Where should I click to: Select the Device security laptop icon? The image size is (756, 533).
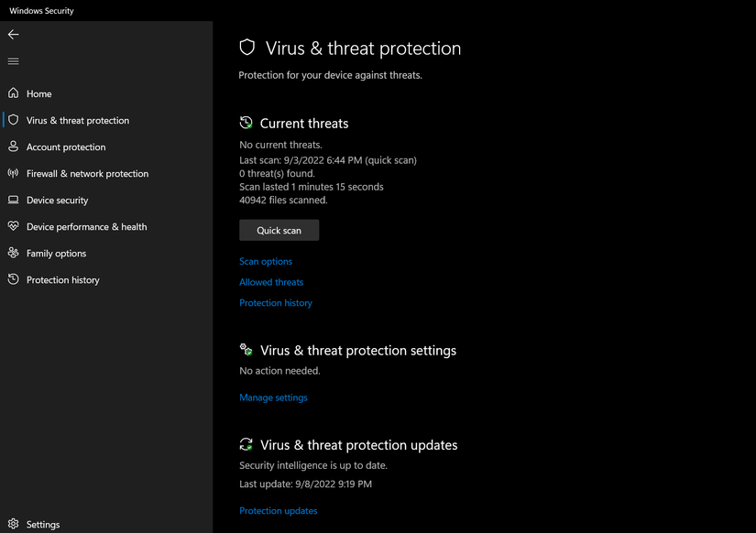click(14, 200)
